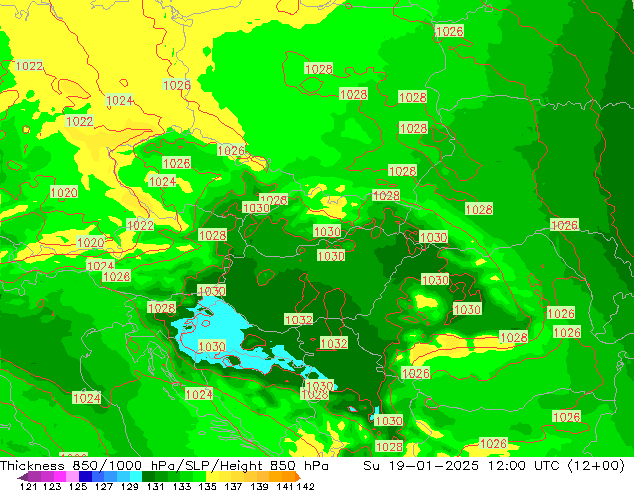The image size is (634, 490).
Task: Pick the bright yellow legend swatch after green
Action: 212,476
